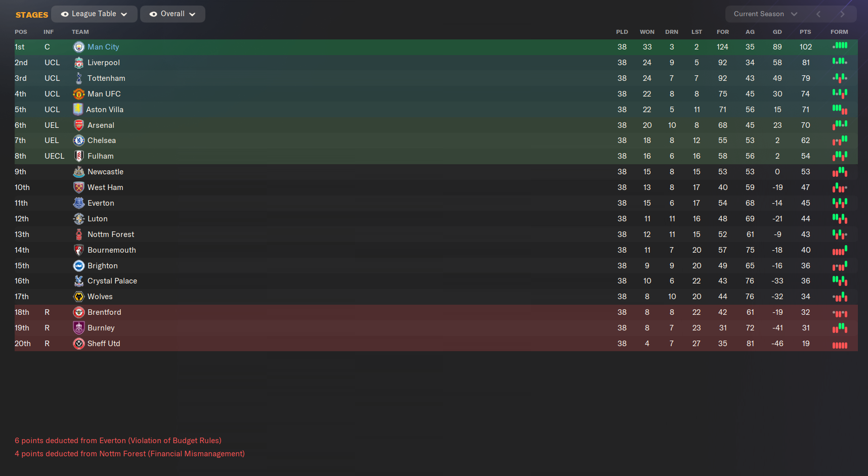Select the Arsenal club crest

pyautogui.click(x=79, y=125)
